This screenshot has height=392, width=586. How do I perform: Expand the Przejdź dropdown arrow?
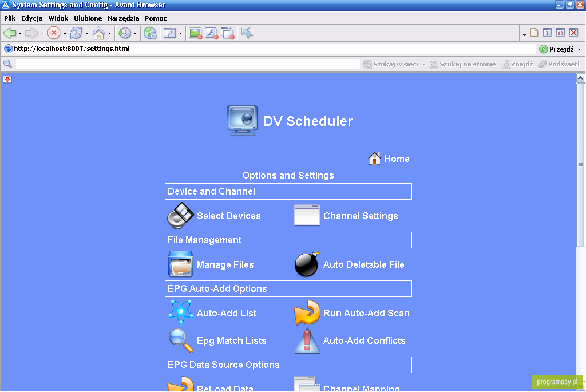coord(580,49)
